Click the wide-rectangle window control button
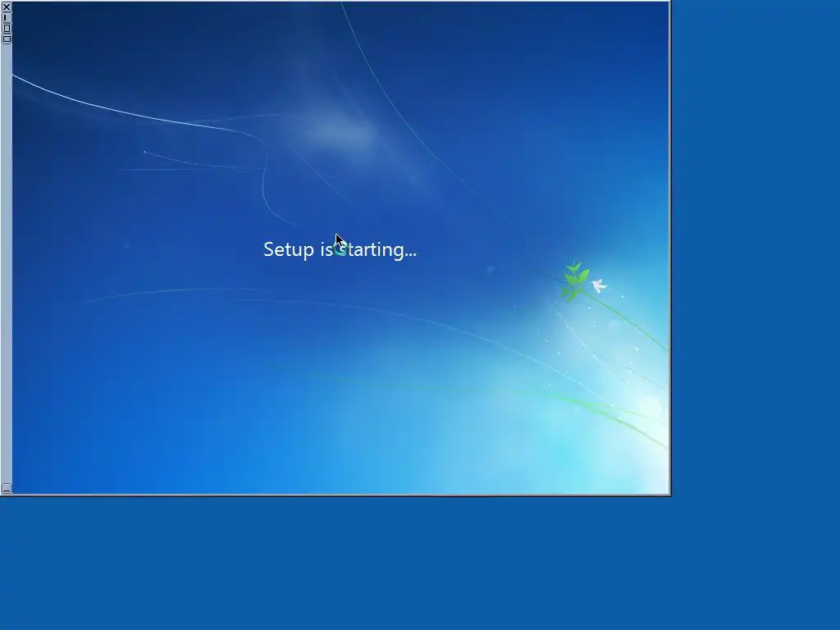840x630 pixels. 7,39
